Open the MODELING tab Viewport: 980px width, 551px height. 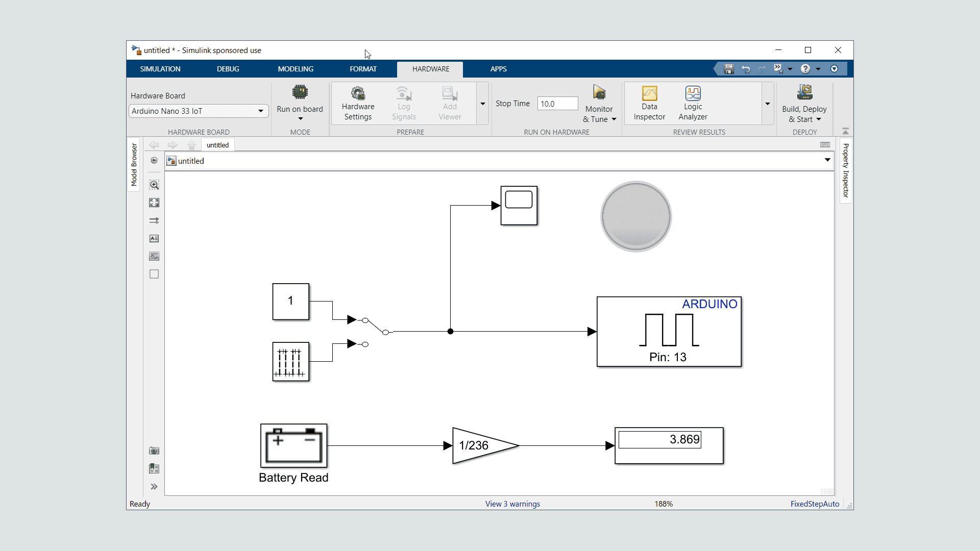(x=296, y=69)
